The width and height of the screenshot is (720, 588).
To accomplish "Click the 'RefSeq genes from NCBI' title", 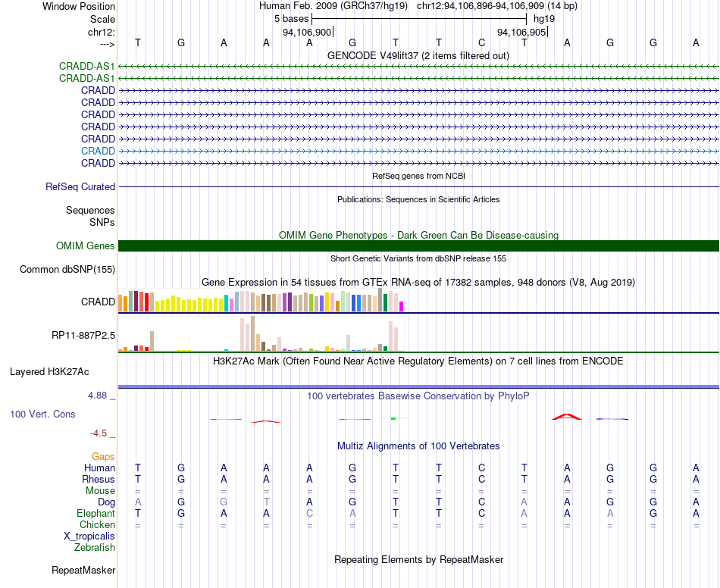I will (x=419, y=176).
